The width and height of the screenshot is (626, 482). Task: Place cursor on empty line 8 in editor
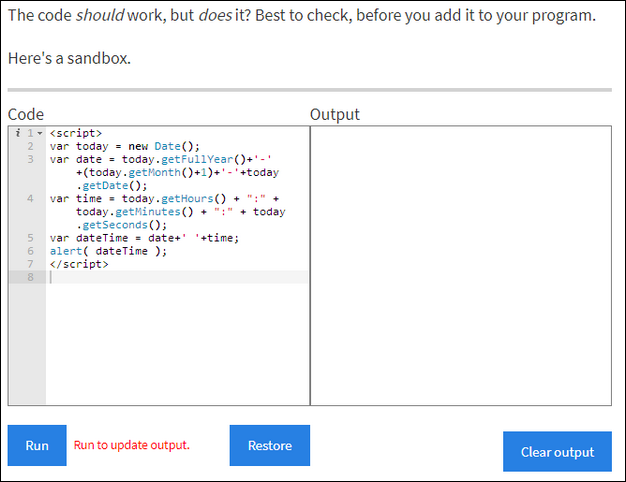178,277
